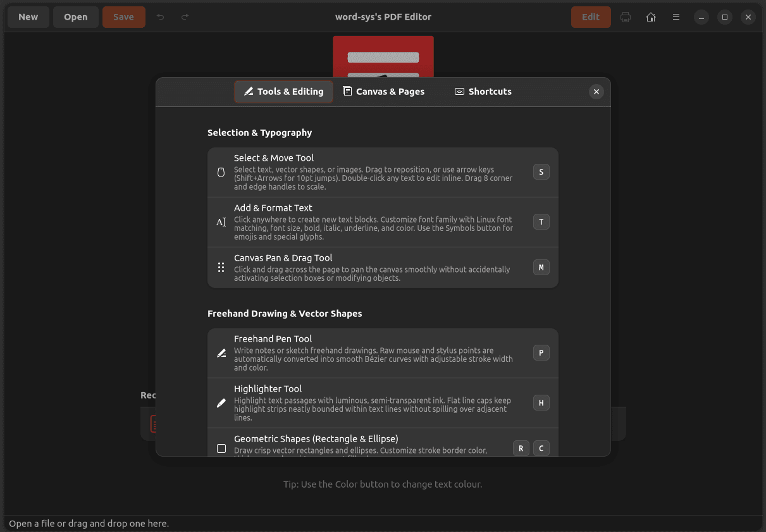Viewport: 766px width, 532px height.
Task: Click the 'Canvas Pan & Drag Tool' title
Action: pyautogui.click(x=283, y=258)
